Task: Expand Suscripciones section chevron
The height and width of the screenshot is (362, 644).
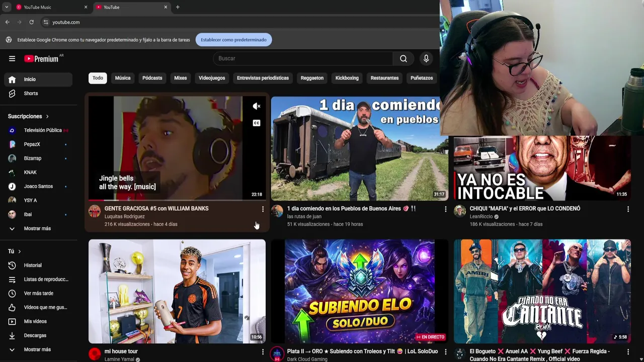Action: [47, 117]
